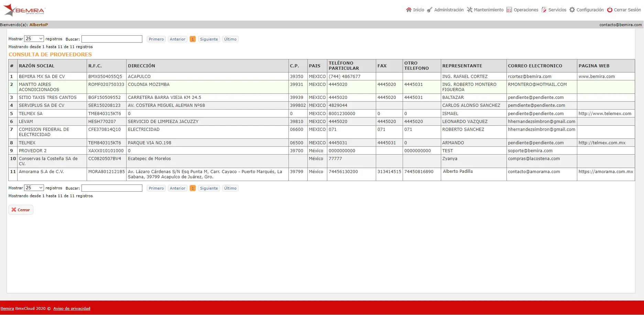Click the Configuración gear icon
Image resolution: width=644 pixels, height=315 pixels.
(572, 10)
